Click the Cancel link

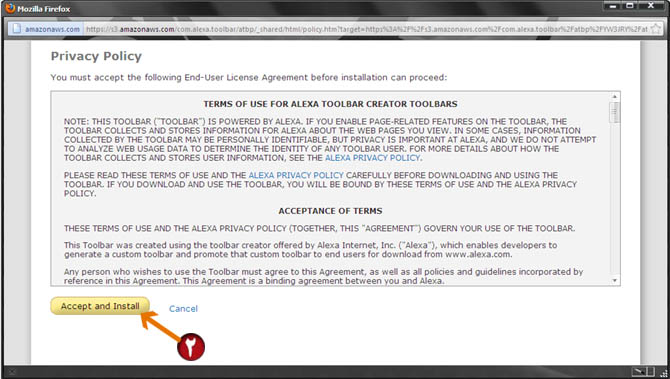[183, 308]
